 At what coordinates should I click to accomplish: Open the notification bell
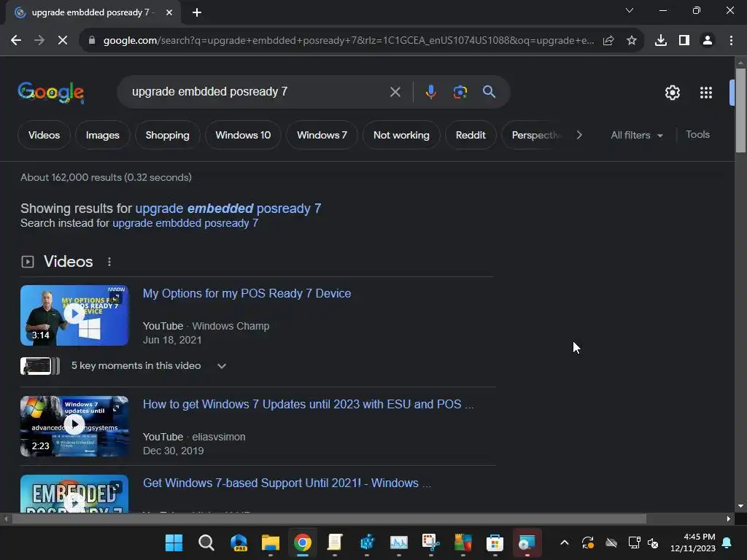pyautogui.click(x=727, y=542)
